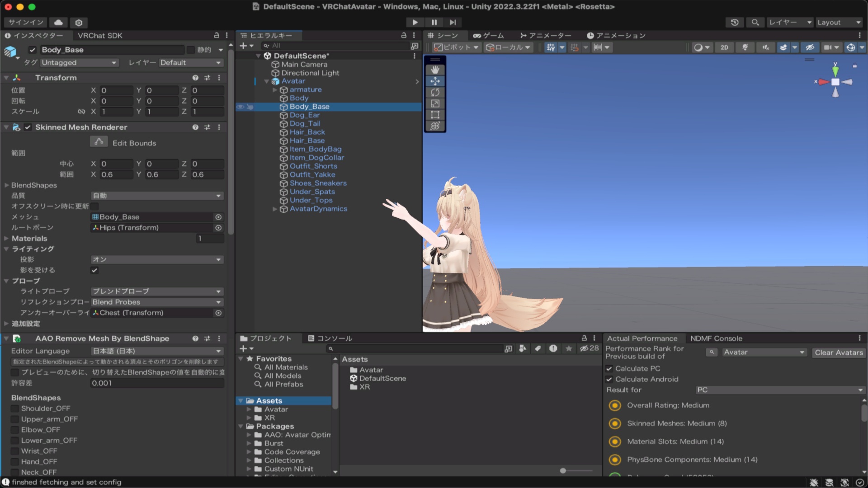Toggle scene lighting icon
The height and width of the screenshot is (488, 868).
[745, 47]
